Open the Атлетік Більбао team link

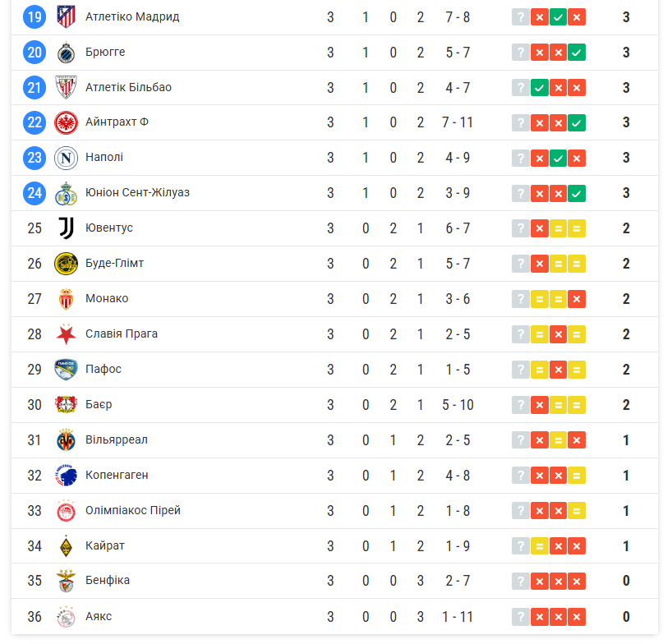coord(128,87)
